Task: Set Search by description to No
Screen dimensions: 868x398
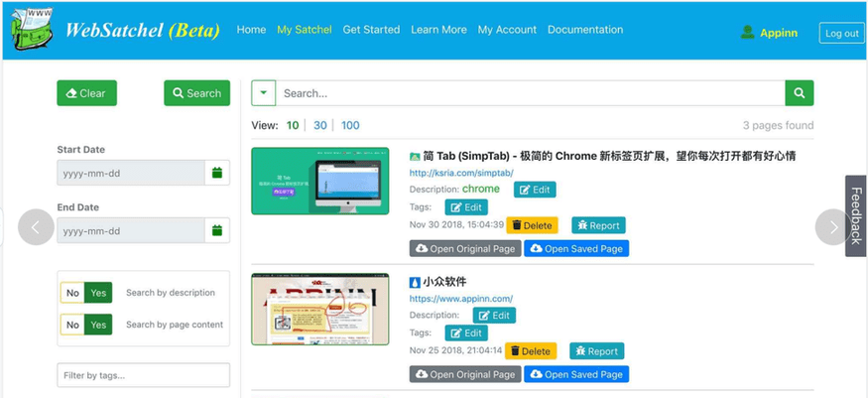Action: [x=72, y=293]
